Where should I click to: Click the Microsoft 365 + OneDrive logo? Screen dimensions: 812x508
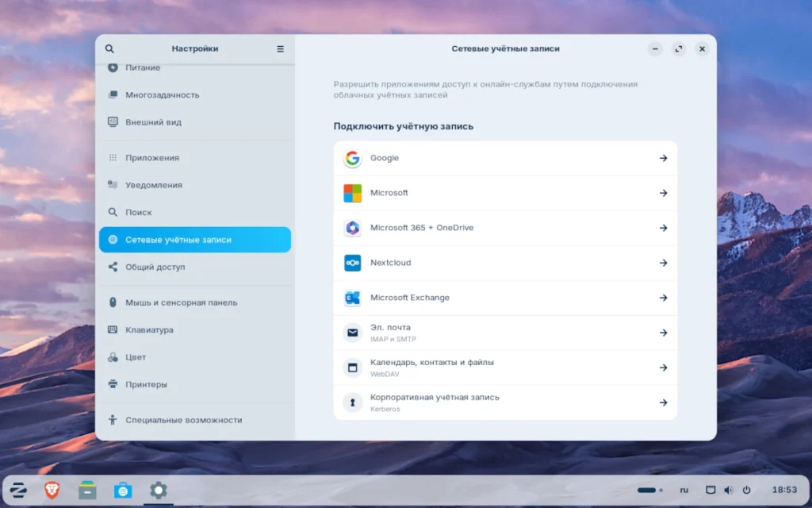(x=353, y=228)
